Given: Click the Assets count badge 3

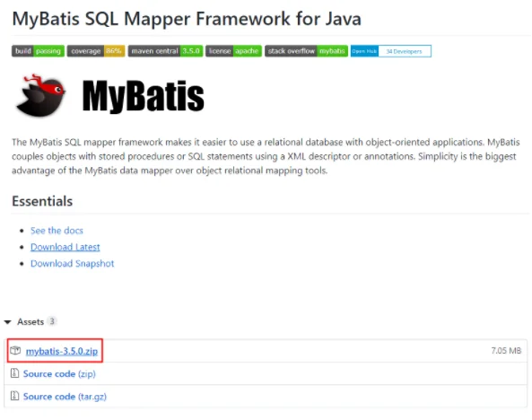Looking at the screenshot, I should pos(52,321).
